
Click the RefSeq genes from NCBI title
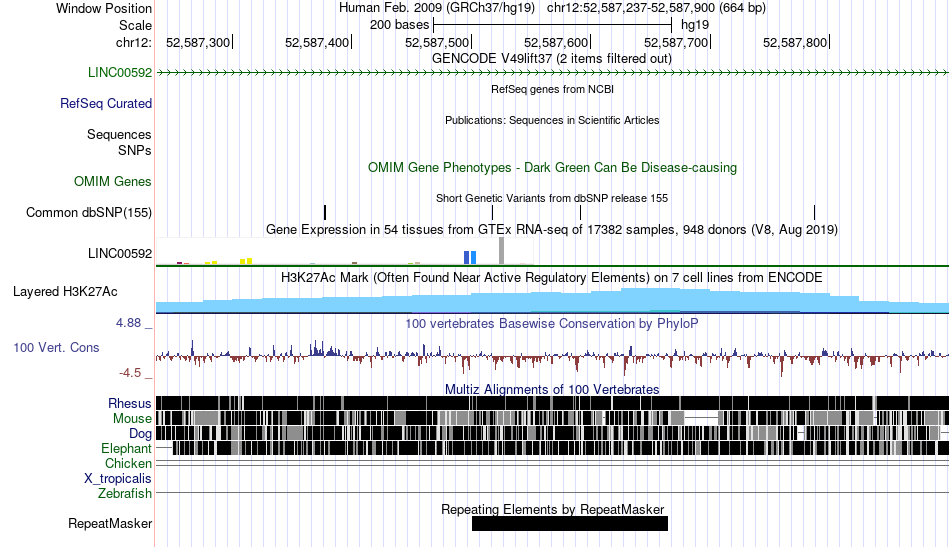click(x=552, y=89)
